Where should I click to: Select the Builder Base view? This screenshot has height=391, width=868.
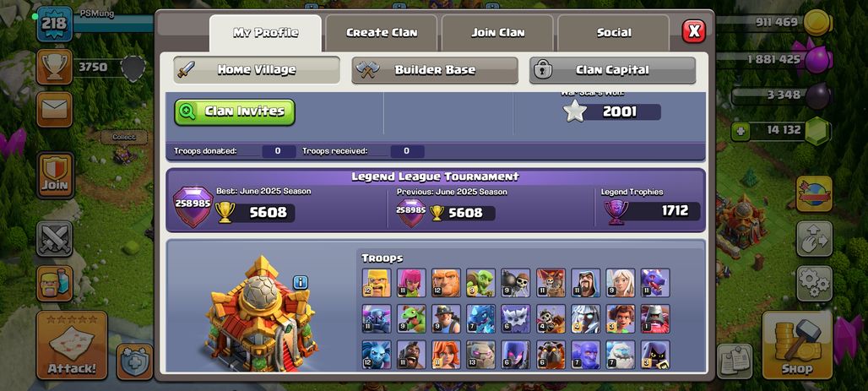pos(435,70)
